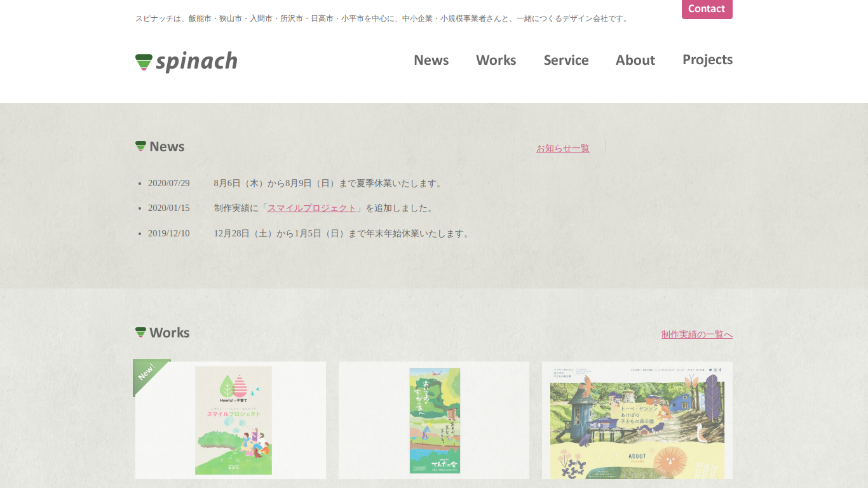Select the 2020/01/15 news date
The width and height of the screenshot is (868, 488).
(x=169, y=208)
